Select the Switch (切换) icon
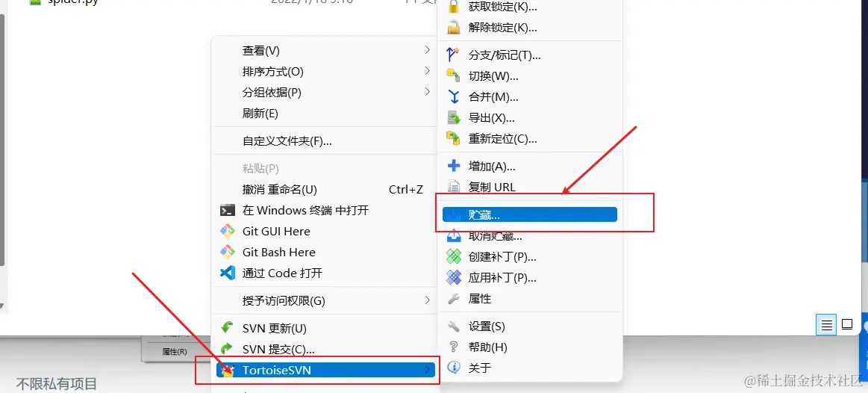868x393 pixels. pyautogui.click(x=453, y=76)
